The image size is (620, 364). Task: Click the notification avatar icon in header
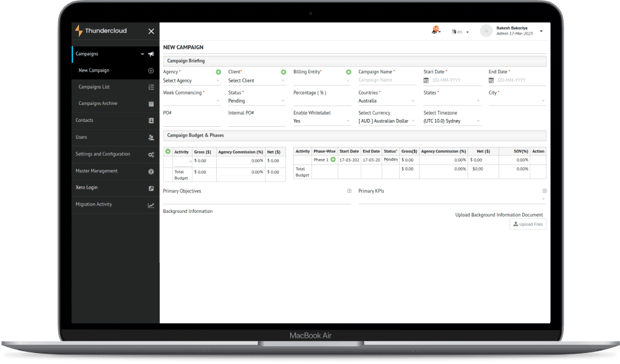435,31
